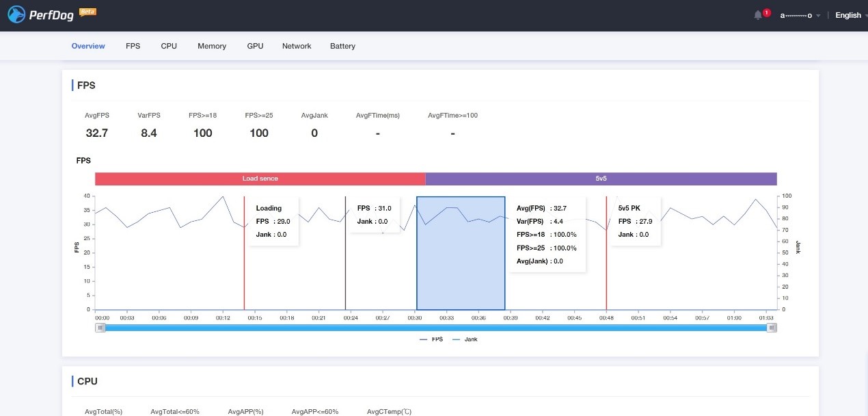Switch to the Memory tab
The width and height of the screenshot is (868, 416).
coord(212,46)
